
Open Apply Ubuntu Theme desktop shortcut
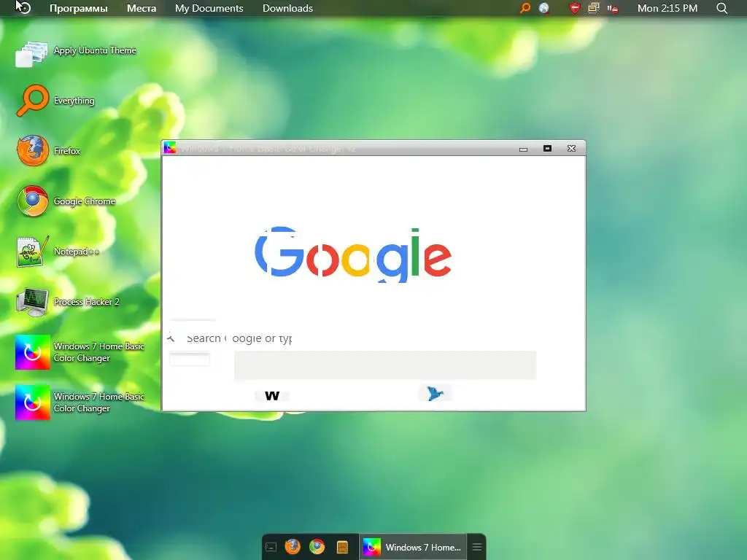(76, 53)
